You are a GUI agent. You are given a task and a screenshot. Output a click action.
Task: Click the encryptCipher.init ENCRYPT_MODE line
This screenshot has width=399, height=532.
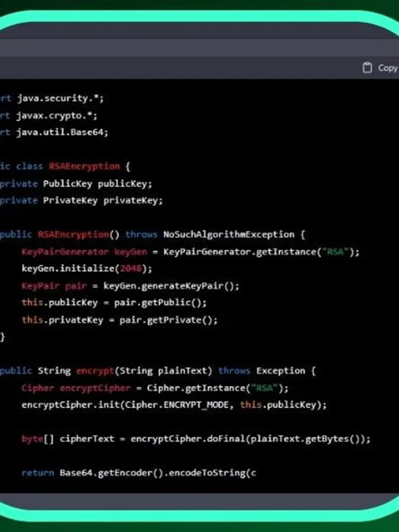[x=174, y=405]
